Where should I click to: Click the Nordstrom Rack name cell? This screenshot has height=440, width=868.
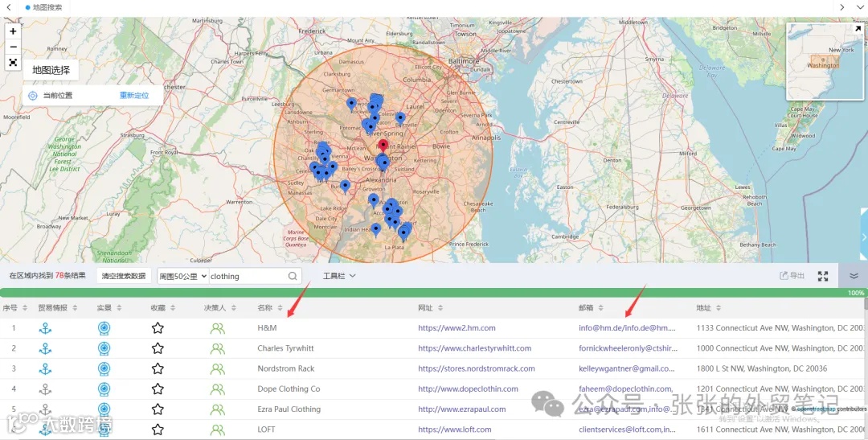pyautogui.click(x=285, y=368)
